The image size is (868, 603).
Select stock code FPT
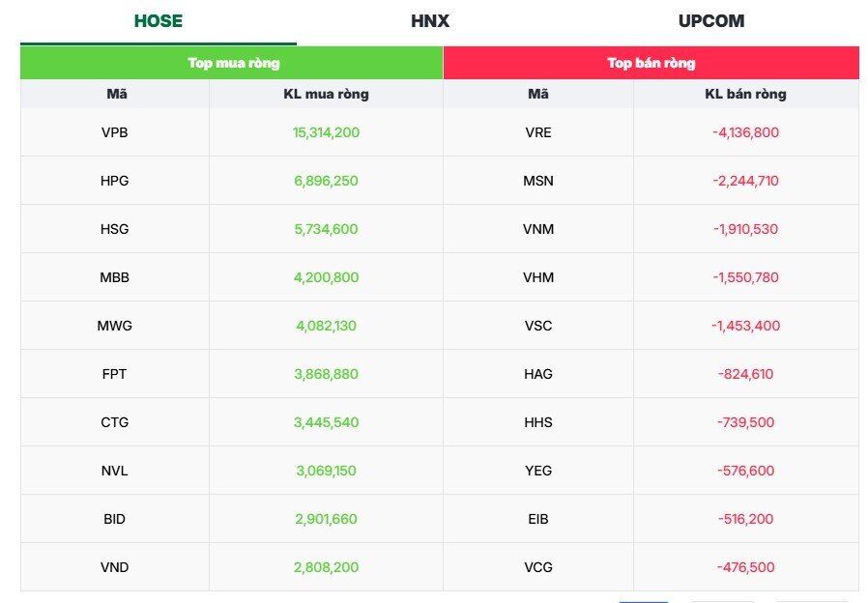click(115, 374)
